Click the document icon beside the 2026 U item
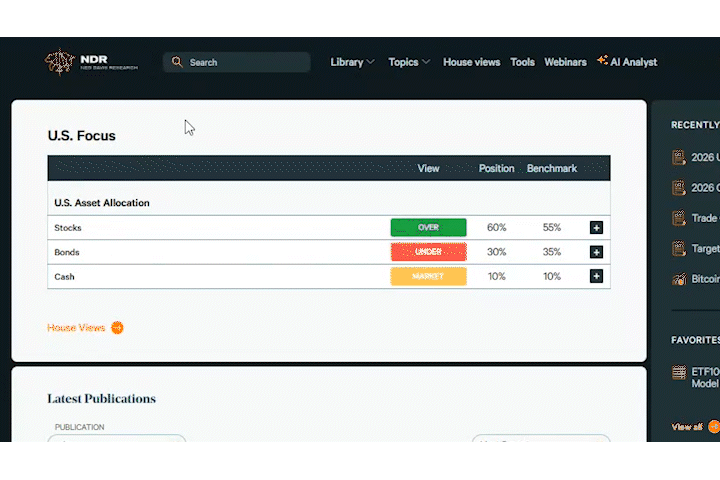The height and width of the screenshot is (480, 720). (x=679, y=157)
